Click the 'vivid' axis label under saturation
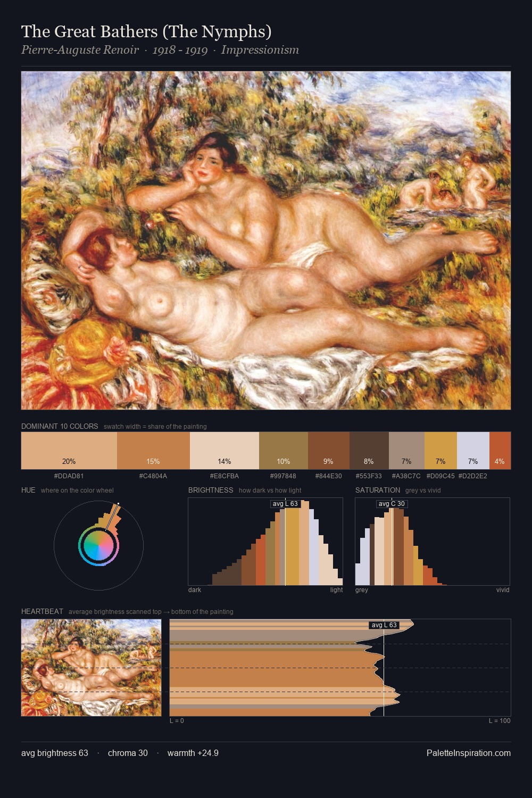The width and height of the screenshot is (532, 798). (503, 590)
